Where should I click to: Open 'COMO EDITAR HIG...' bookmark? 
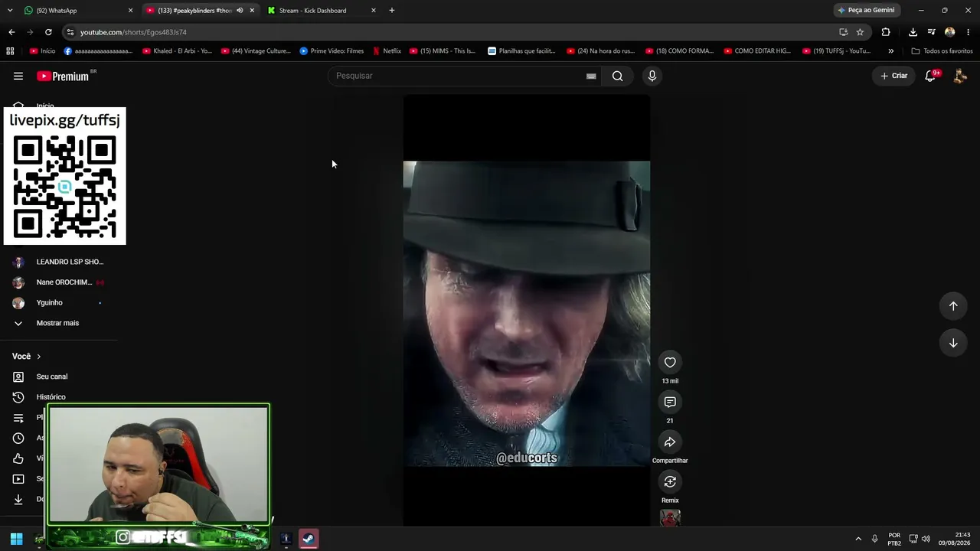[756, 51]
